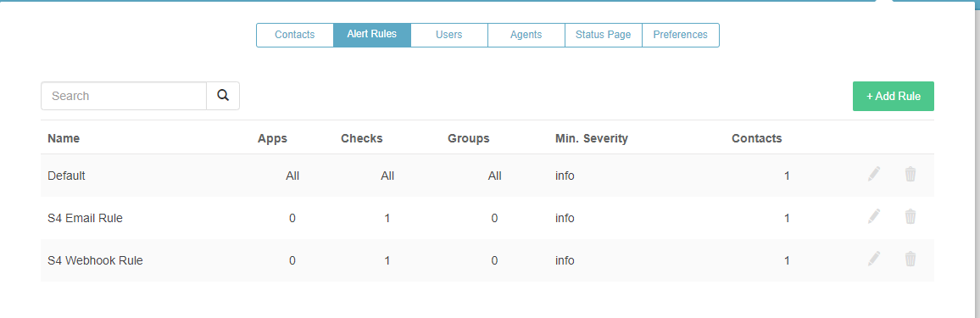Focus the Search input field

point(124,96)
